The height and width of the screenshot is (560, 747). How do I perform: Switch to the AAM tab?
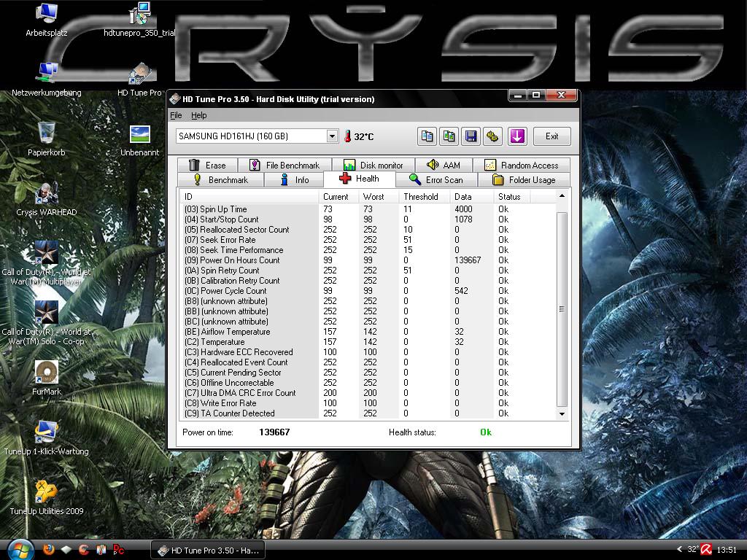click(444, 166)
